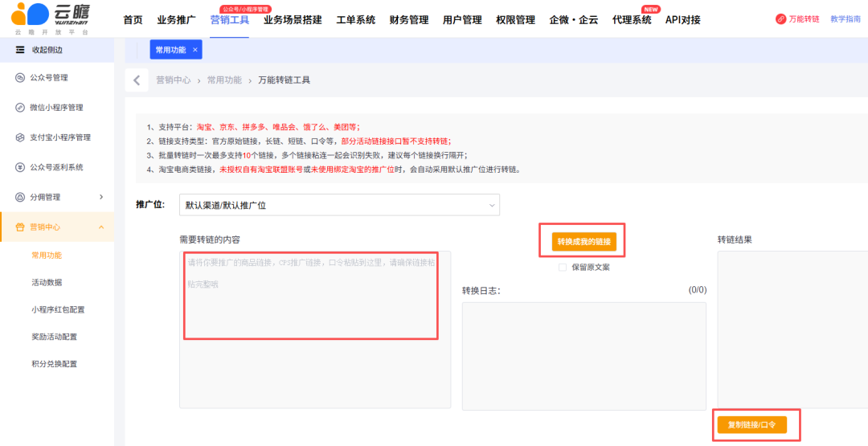Click the collapse sidebar hamburger icon
868x446 pixels.
pos(20,50)
